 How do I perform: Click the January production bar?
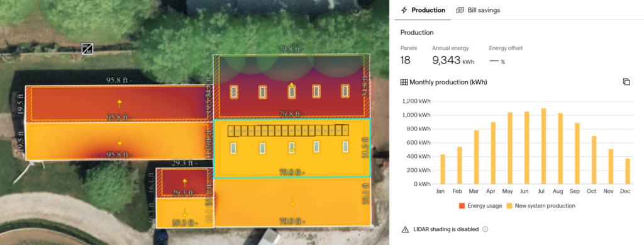(443, 169)
